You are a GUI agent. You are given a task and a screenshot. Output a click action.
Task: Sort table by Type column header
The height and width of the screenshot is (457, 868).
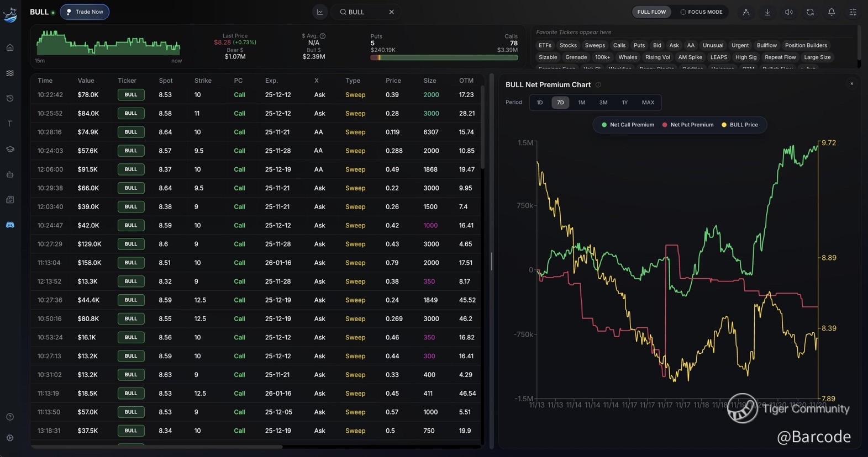[353, 81]
